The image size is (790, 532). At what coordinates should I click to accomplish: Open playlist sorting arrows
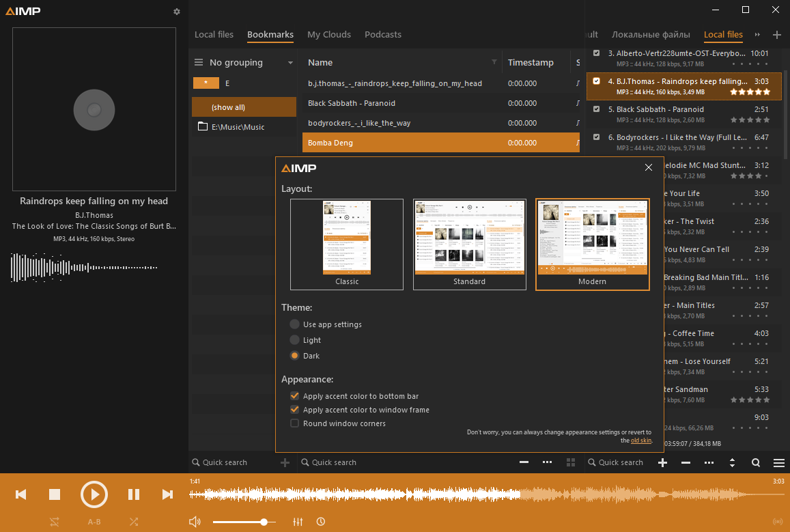[732, 462]
